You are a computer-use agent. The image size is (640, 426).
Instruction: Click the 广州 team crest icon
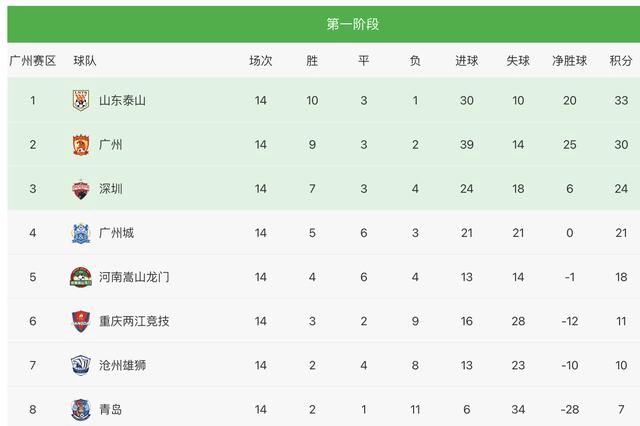coord(81,145)
